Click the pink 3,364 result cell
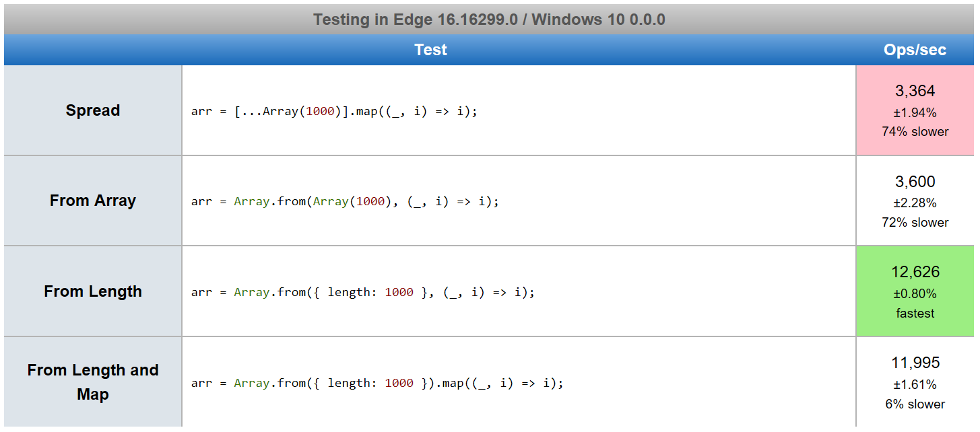 (x=915, y=110)
